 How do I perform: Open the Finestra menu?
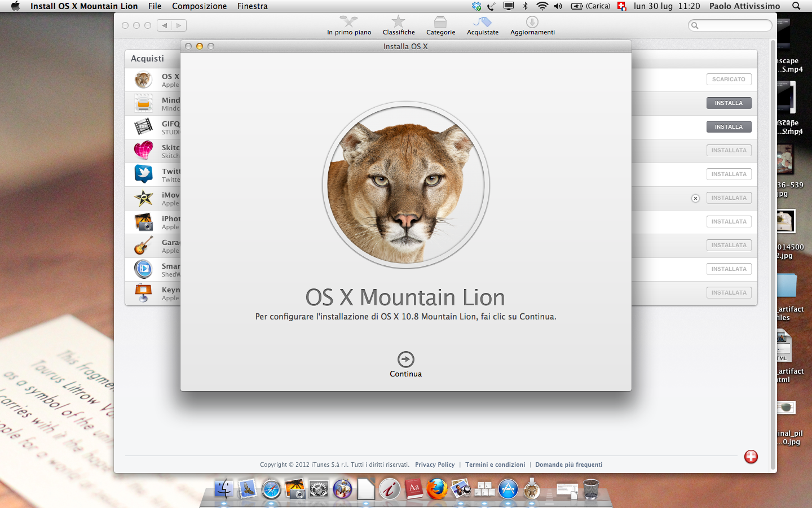[252, 6]
